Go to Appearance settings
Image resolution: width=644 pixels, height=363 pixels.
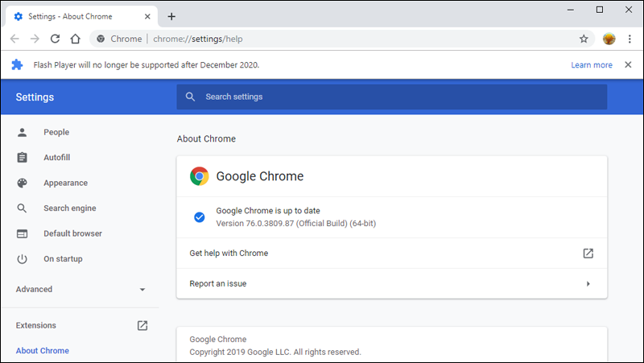pyautogui.click(x=65, y=183)
